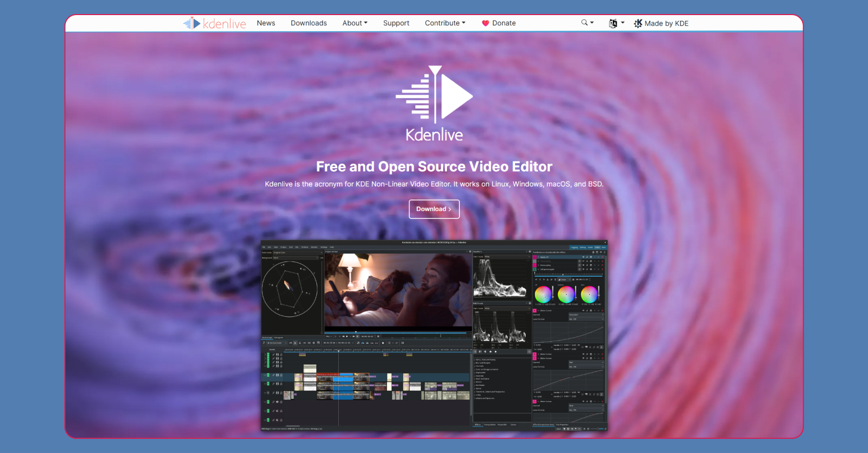The image size is (868, 453).
Task: Open the language selector icon menu
Action: tap(617, 23)
